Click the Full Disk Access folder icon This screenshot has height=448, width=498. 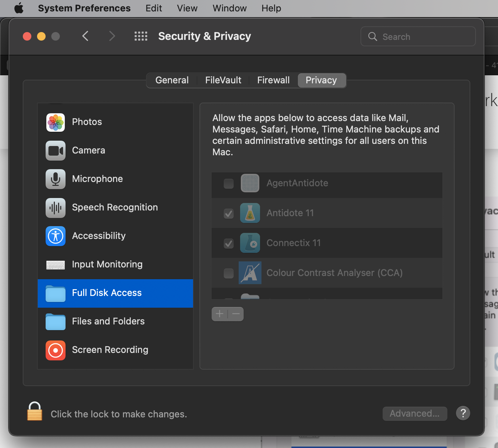(x=56, y=293)
